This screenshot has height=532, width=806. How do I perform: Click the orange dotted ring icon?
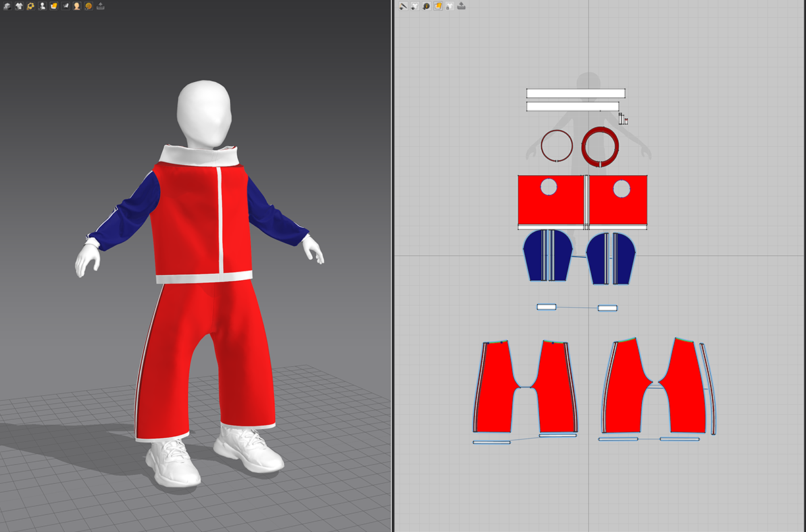coord(30,6)
